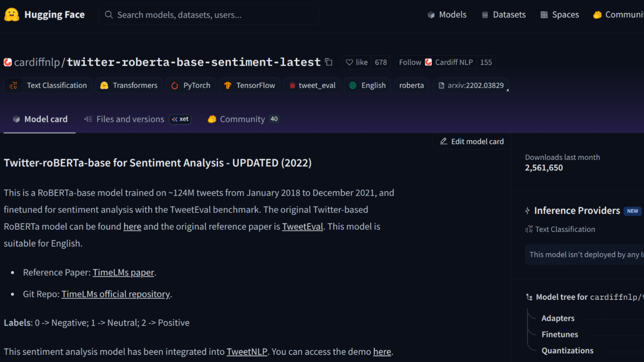Click the English language tag
Screen dimensions: 644x362
(368, 86)
